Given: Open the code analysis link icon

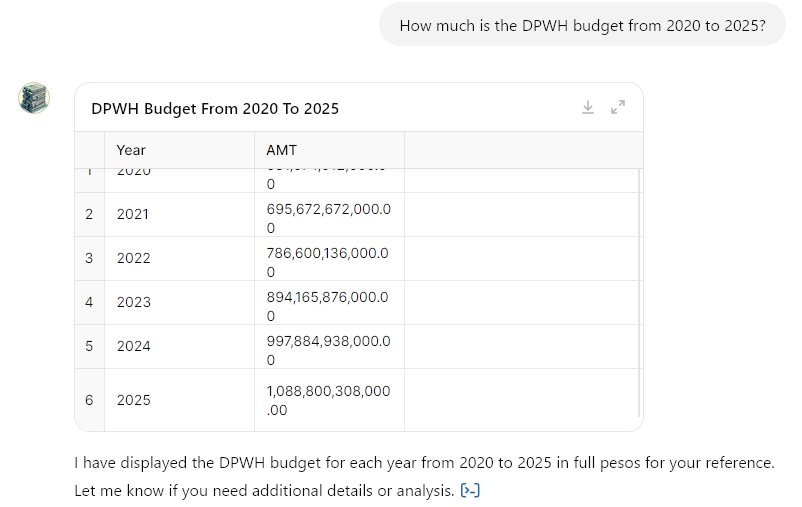Looking at the screenshot, I should (470, 490).
